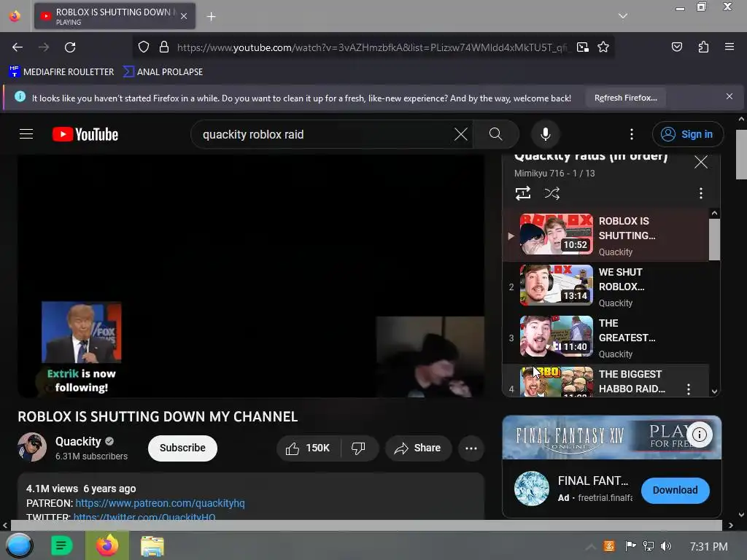Image resolution: width=747 pixels, height=560 pixels.
Task: Open picture-in-picture icon in address bar
Action: pyautogui.click(x=583, y=47)
